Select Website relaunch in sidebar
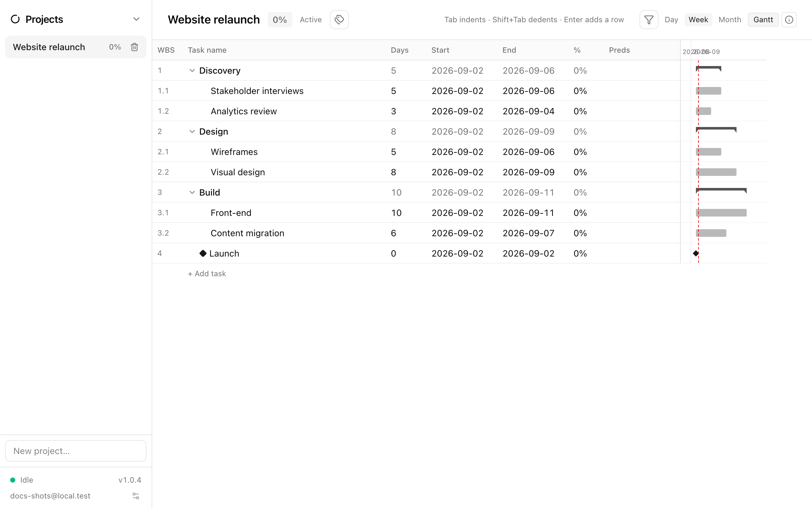The width and height of the screenshot is (812, 508). point(76,47)
